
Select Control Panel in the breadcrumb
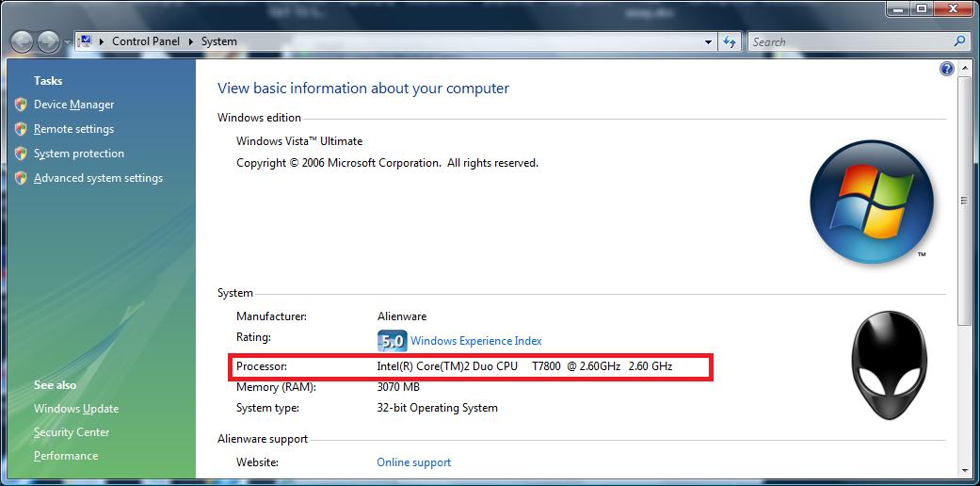pos(146,41)
